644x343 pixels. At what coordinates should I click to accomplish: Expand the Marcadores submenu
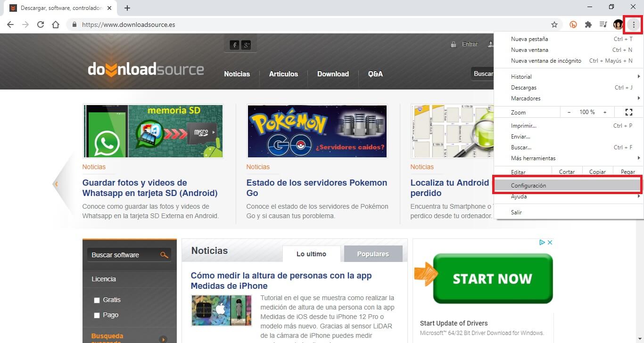point(569,98)
